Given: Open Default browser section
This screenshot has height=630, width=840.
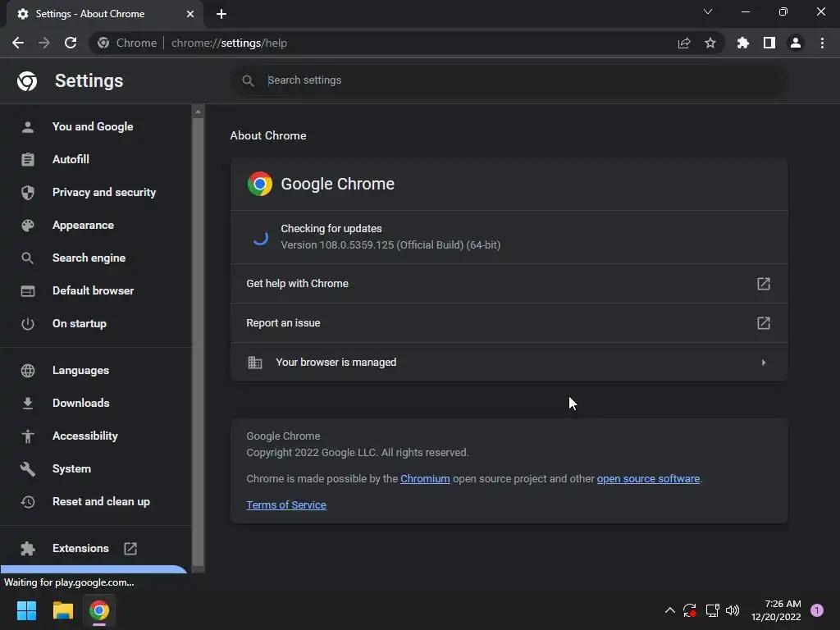Looking at the screenshot, I should (x=95, y=290).
